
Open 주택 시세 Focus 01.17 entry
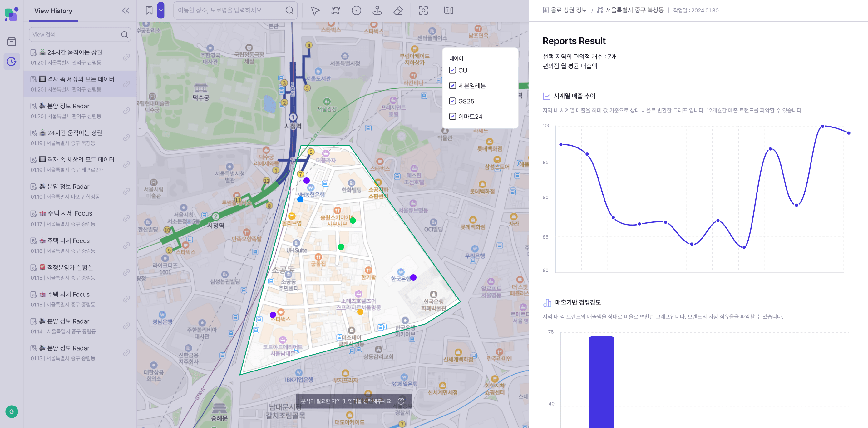(80, 218)
